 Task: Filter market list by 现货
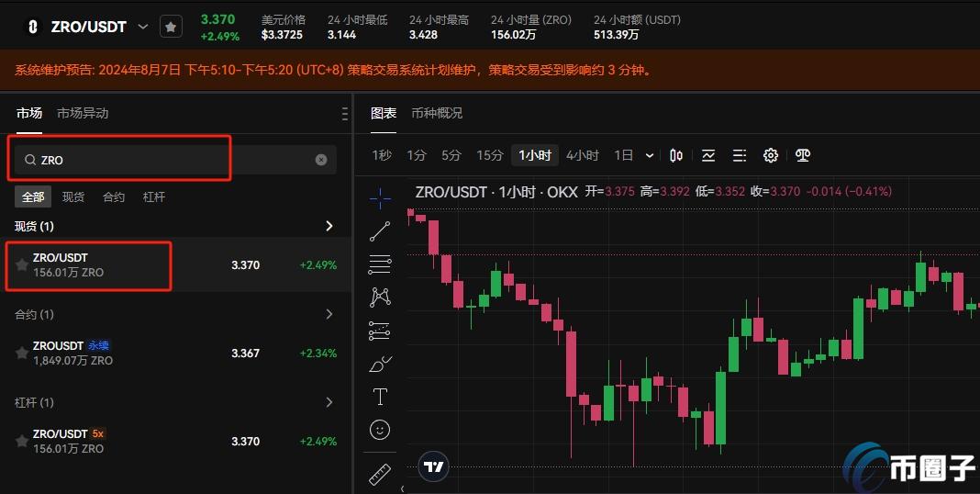73,197
